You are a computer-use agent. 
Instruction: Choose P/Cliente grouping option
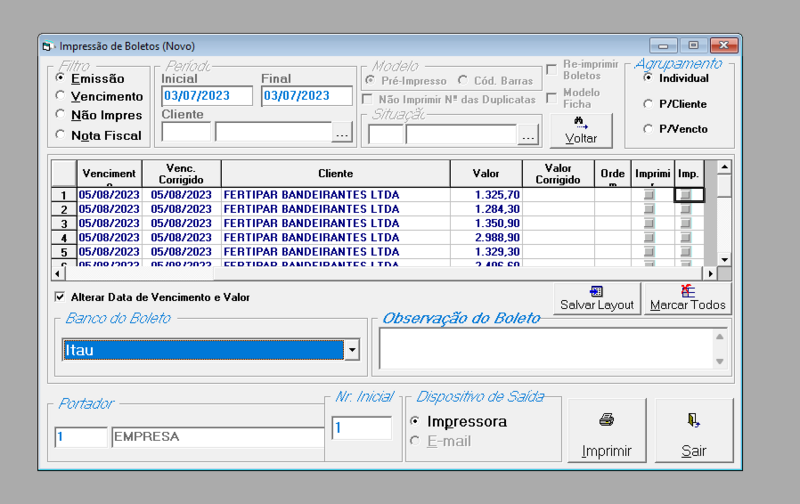tap(648, 104)
